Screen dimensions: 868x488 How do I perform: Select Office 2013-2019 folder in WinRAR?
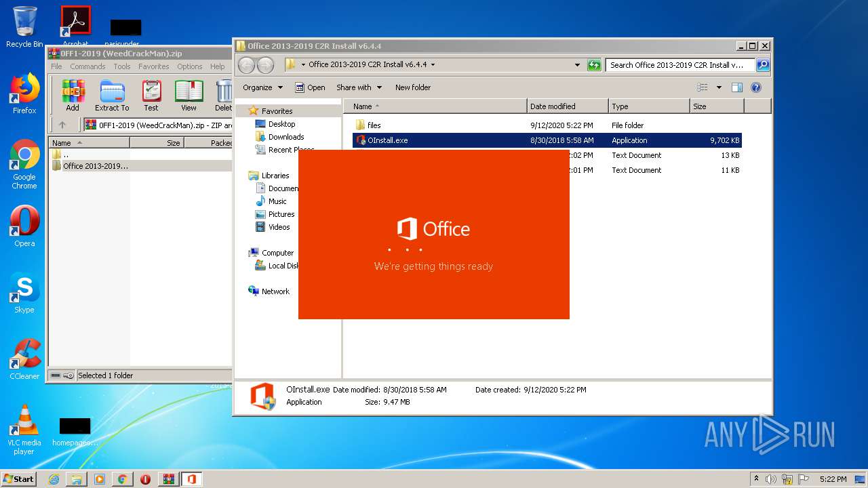click(x=141, y=166)
